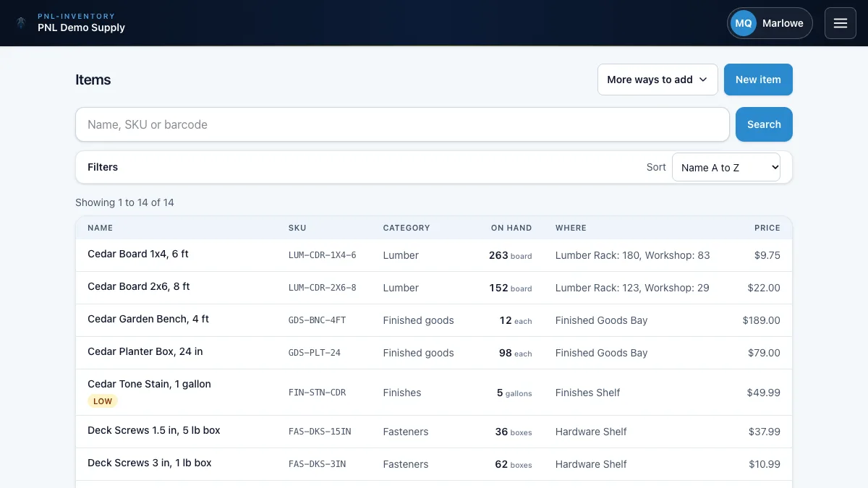The height and width of the screenshot is (488, 868).
Task: Click Finished goods category in Cedar Planter Box row
Action: [419, 353]
